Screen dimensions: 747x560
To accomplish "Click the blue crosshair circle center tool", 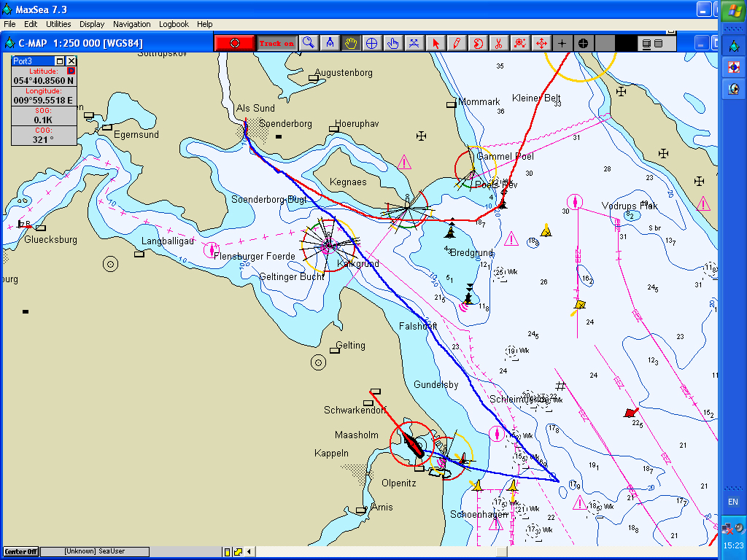I will click(x=371, y=43).
